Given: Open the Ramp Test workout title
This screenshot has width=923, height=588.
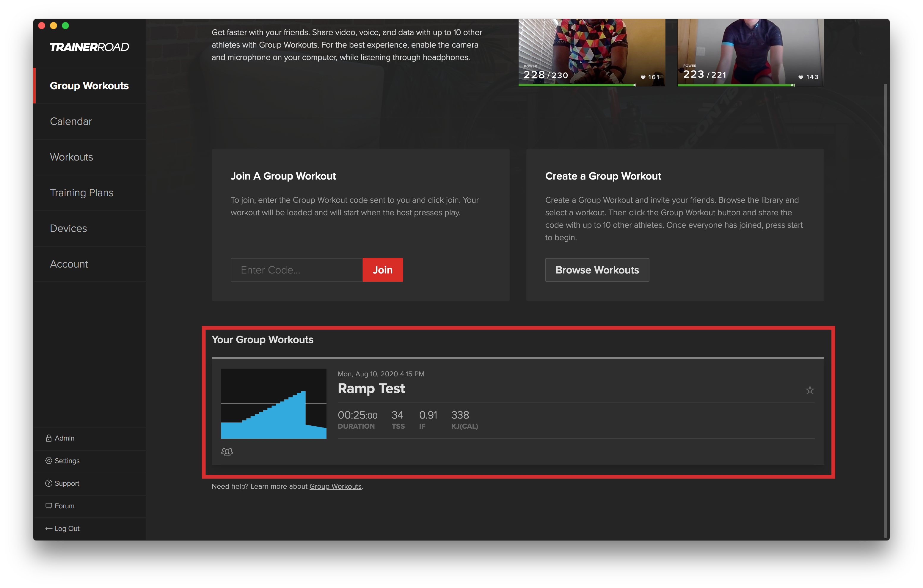Looking at the screenshot, I should 371,389.
